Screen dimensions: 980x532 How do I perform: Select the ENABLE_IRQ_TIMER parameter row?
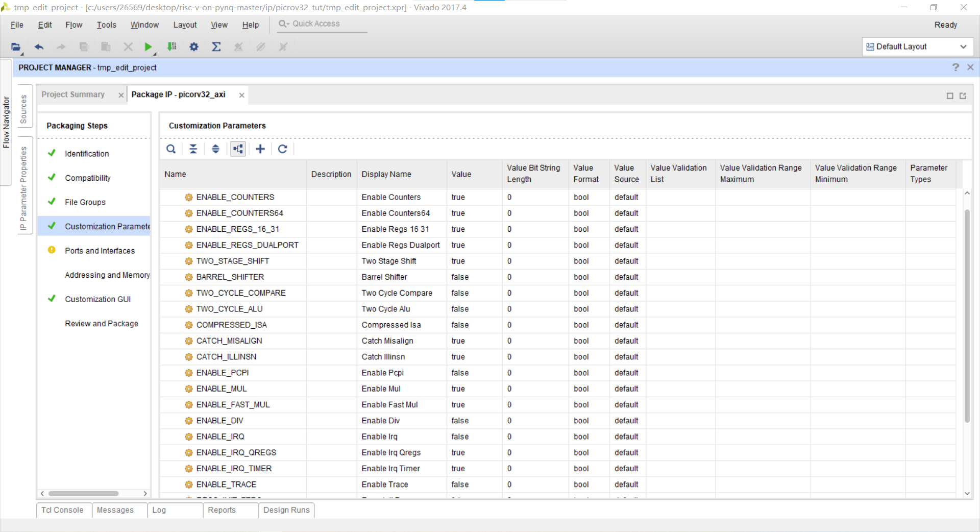[x=557, y=469]
